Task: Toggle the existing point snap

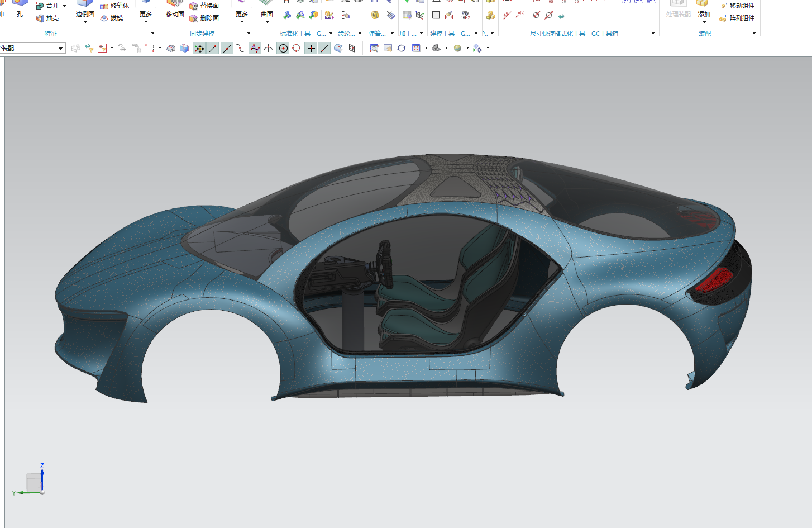Action: coord(311,48)
